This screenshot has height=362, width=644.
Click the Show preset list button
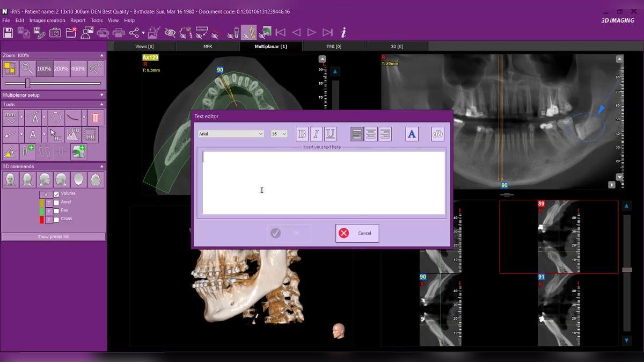(53, 236)
